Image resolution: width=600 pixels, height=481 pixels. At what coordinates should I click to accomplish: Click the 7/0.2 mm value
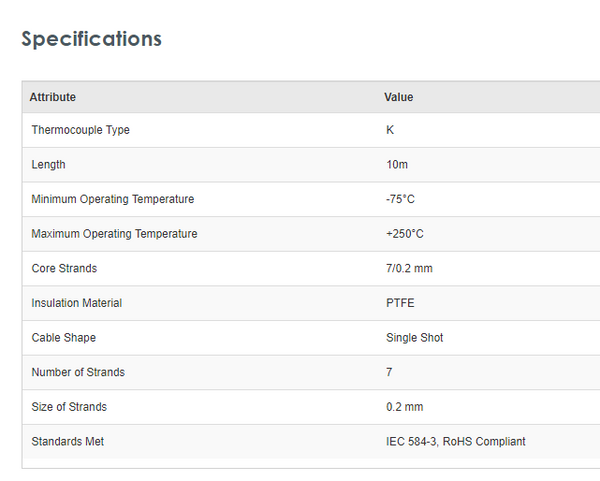[409, 268]
